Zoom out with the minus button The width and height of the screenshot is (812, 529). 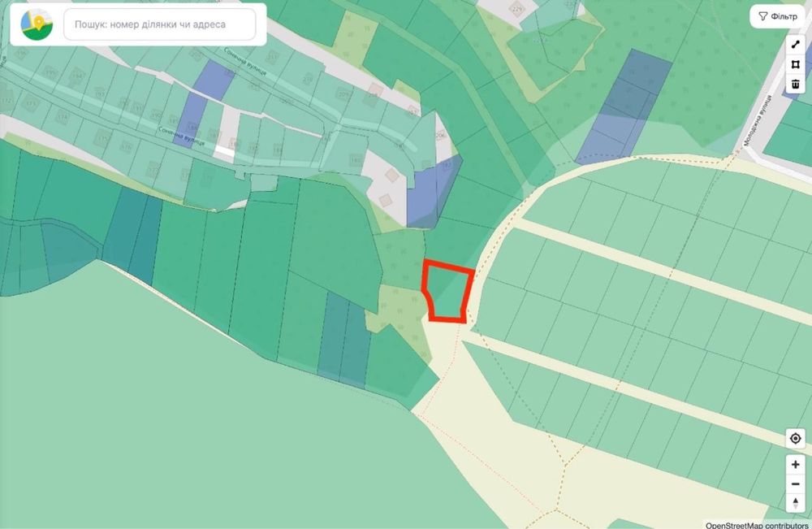796,484
